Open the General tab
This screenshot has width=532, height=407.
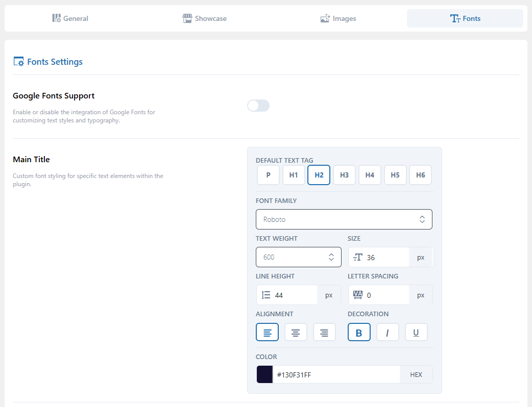tap(70, 18)
